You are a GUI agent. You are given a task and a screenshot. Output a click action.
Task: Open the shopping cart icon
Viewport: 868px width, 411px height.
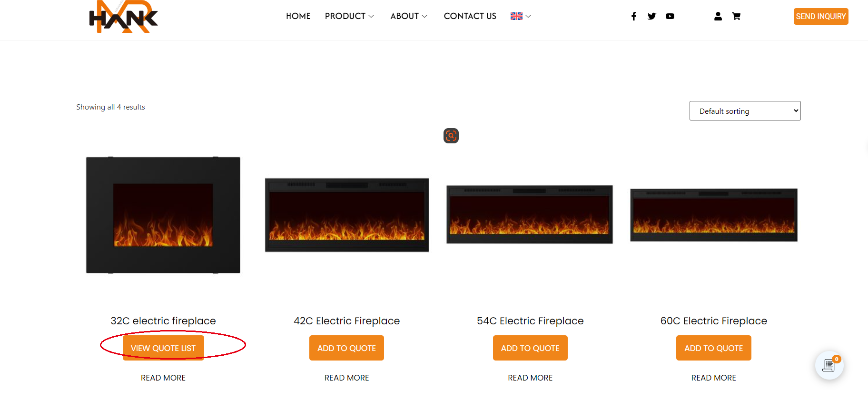(x=736, y=16)
